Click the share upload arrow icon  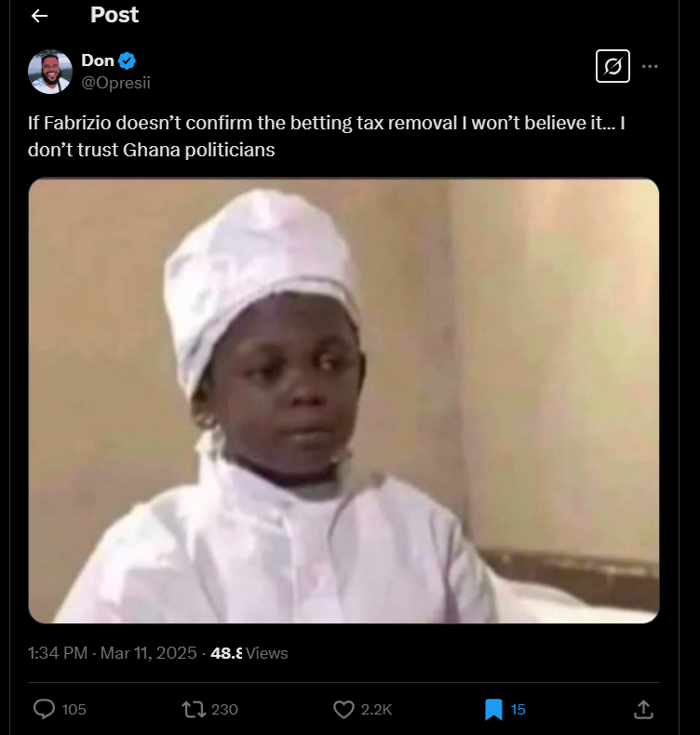point(642,709)
